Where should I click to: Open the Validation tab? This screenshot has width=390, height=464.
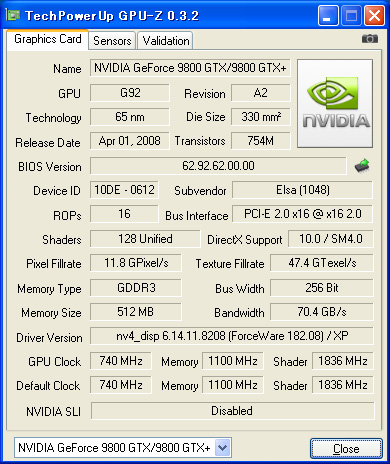(x=166, y=41)
